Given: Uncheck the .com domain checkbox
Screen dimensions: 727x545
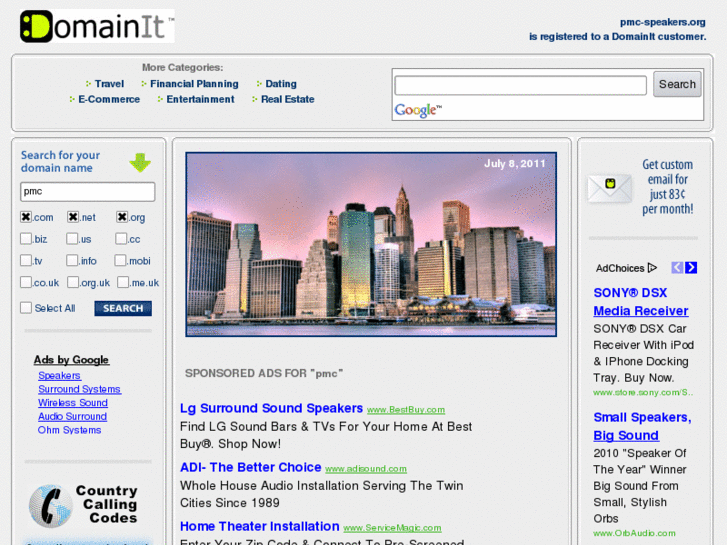Looking at the screenshot, I should point(26,217).
